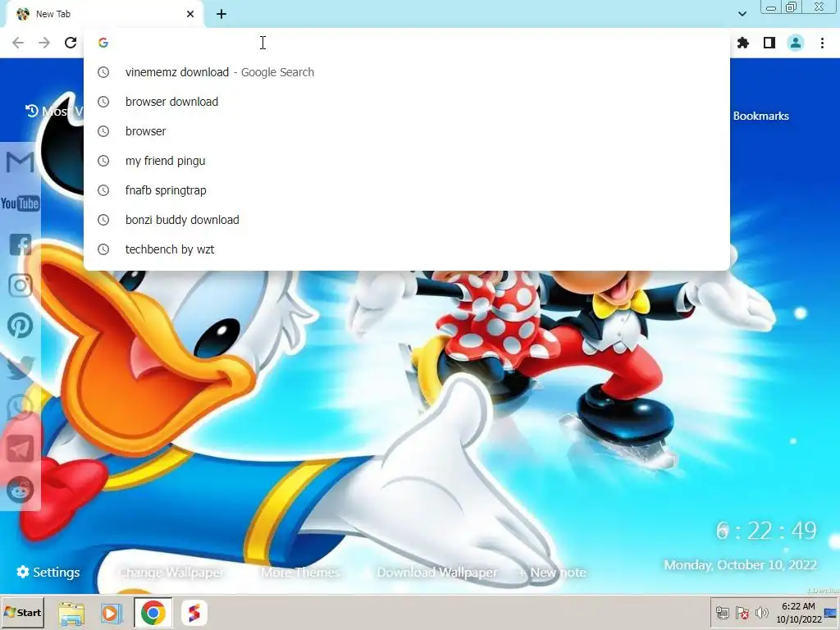Open Telegram shortcut in the sidebar
Screen dimensions: 840x630
pyautogui.click(x=21, y=449)
